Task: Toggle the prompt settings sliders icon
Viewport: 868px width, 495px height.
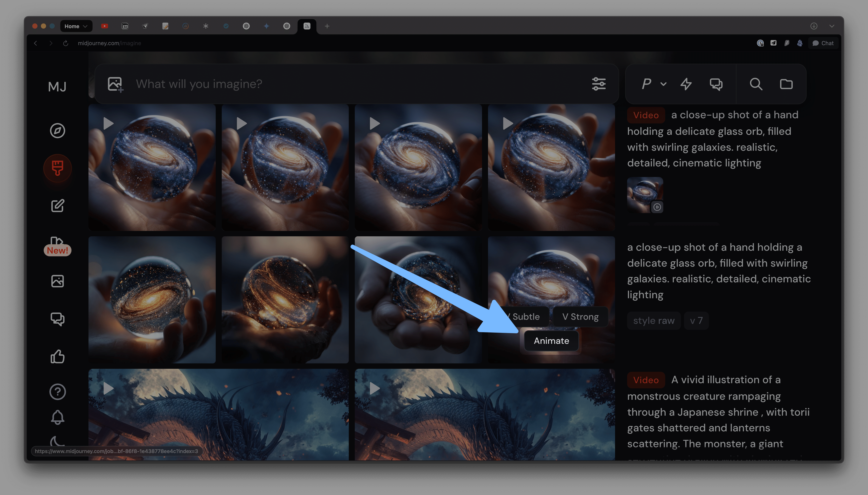Action: 598,84
